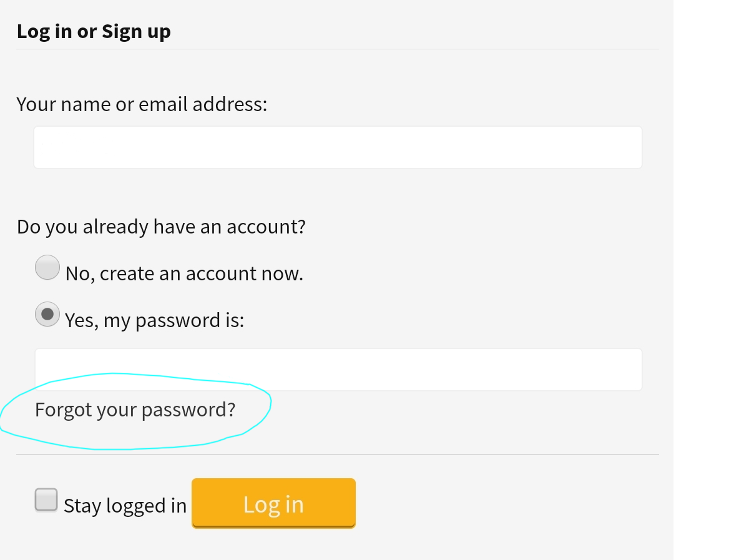This screenshot has height=560, width=749.
Task: Click the 'Log in or Sign up' heading
Action: (x=94, y=31)
